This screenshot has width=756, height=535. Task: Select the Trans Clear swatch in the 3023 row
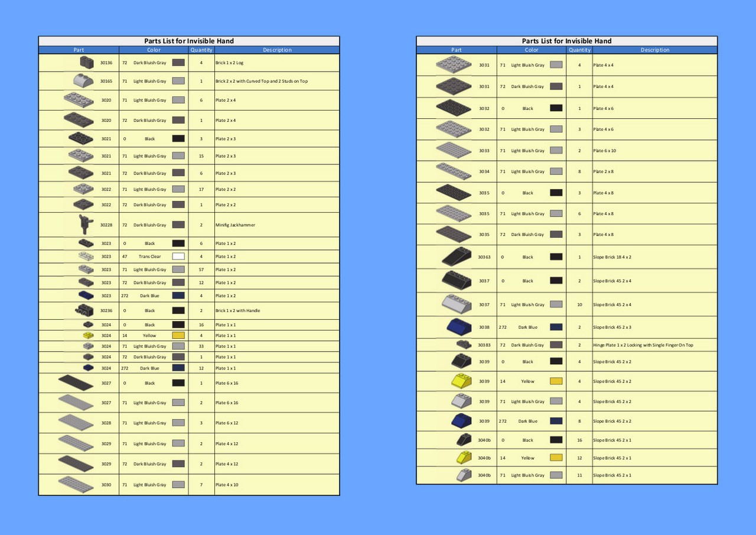(178, 257)
